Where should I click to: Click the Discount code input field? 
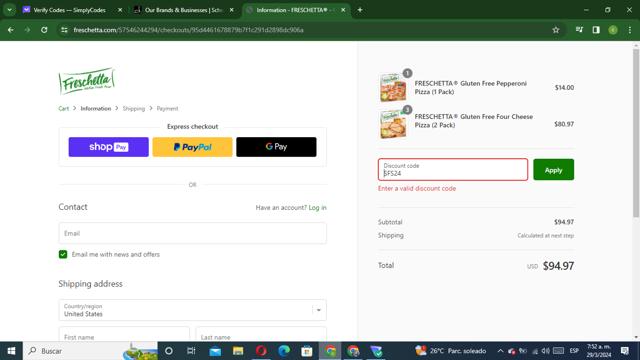pos(453,169)
